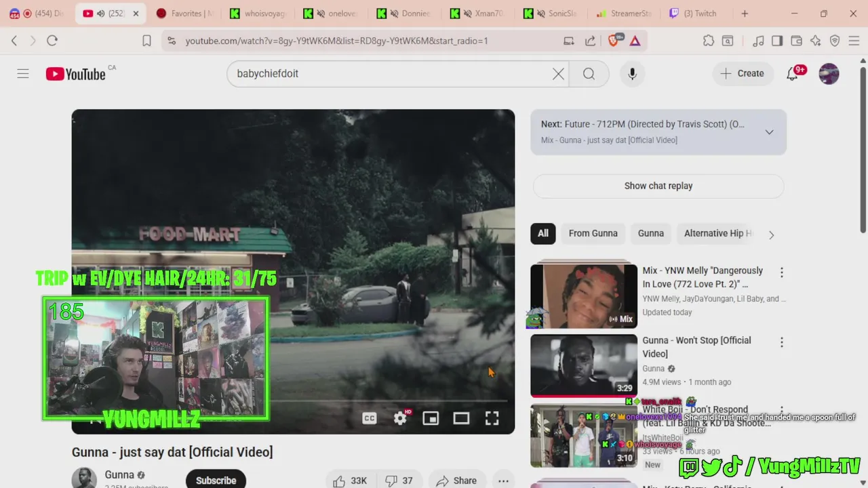This screenshot has height=488, width=868.
Task: Switch video to miniplayer
Action: 431,418
